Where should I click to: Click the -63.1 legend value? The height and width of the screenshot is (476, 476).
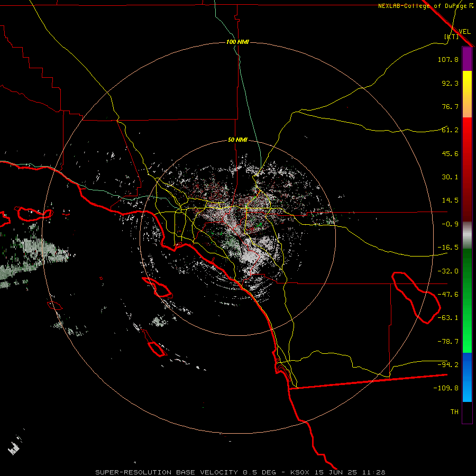(x=448, y=318)
